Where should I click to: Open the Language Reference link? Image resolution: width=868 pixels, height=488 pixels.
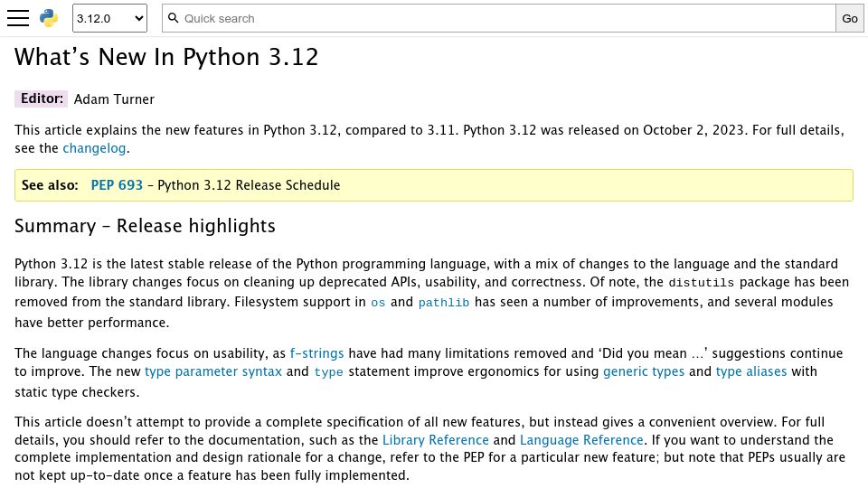pyautogui.click(x=581, y=440)
